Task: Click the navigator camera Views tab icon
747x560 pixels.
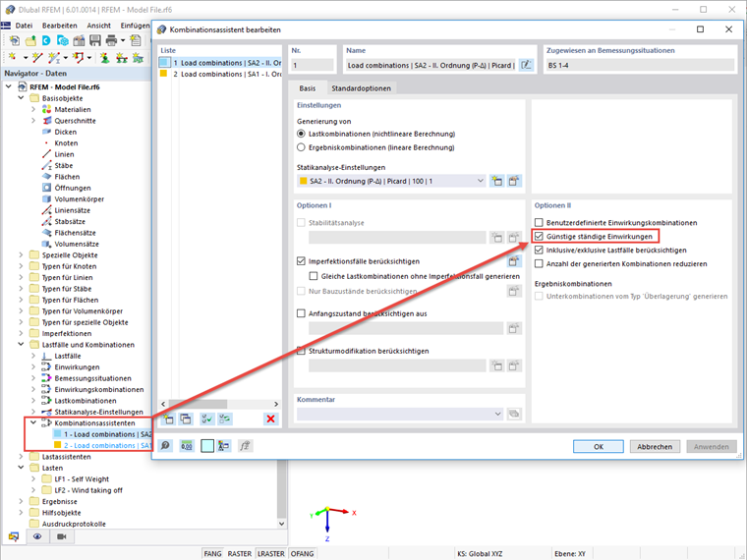Action: pos(62,536)
